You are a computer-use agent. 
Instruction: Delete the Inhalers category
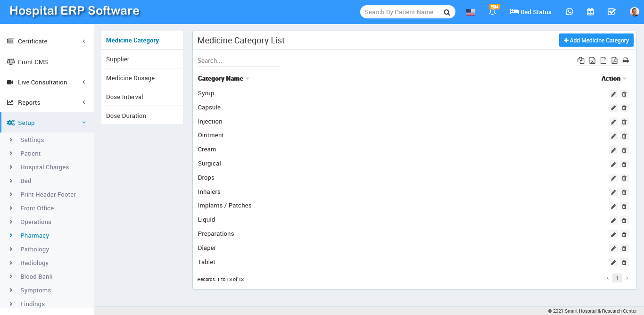[x=624, y=192]
